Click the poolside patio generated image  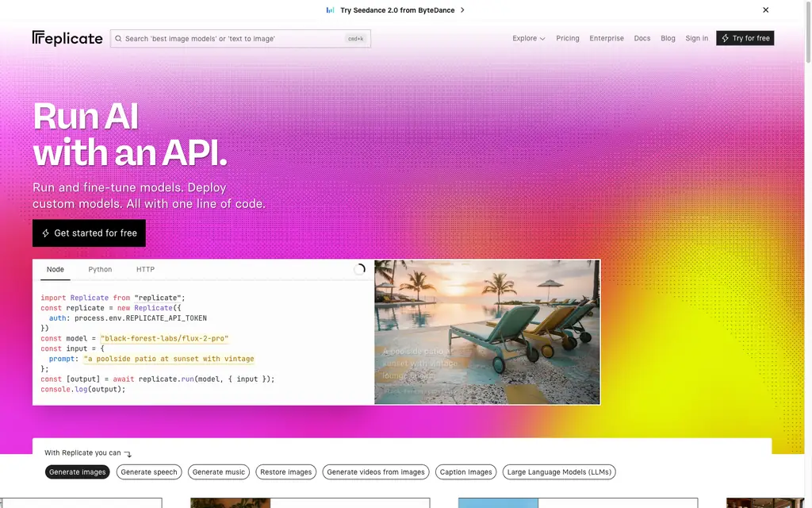[x=487, y=332]
